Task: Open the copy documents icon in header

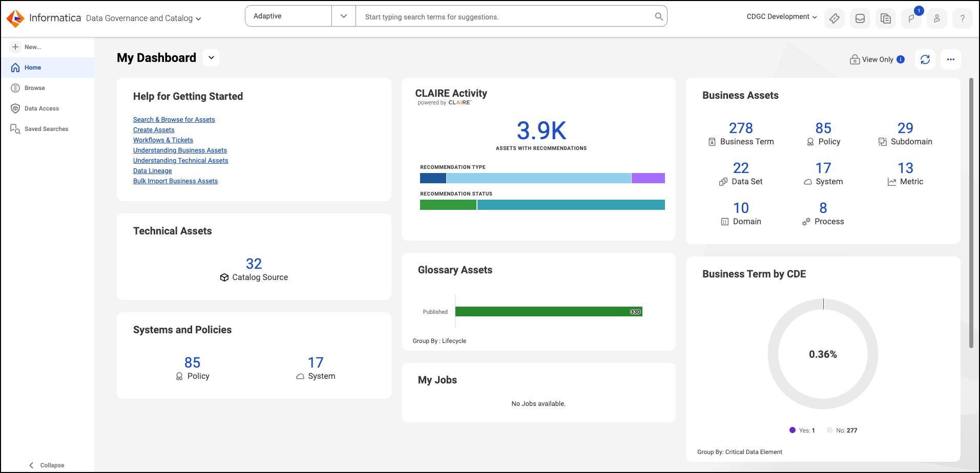Action: [x=886, y=18]
